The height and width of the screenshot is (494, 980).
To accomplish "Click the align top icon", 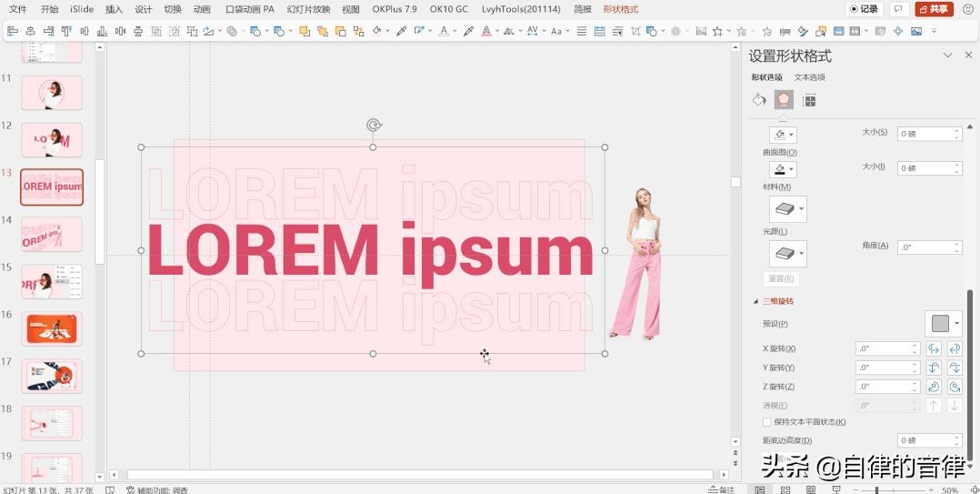I will pos(66,31).
